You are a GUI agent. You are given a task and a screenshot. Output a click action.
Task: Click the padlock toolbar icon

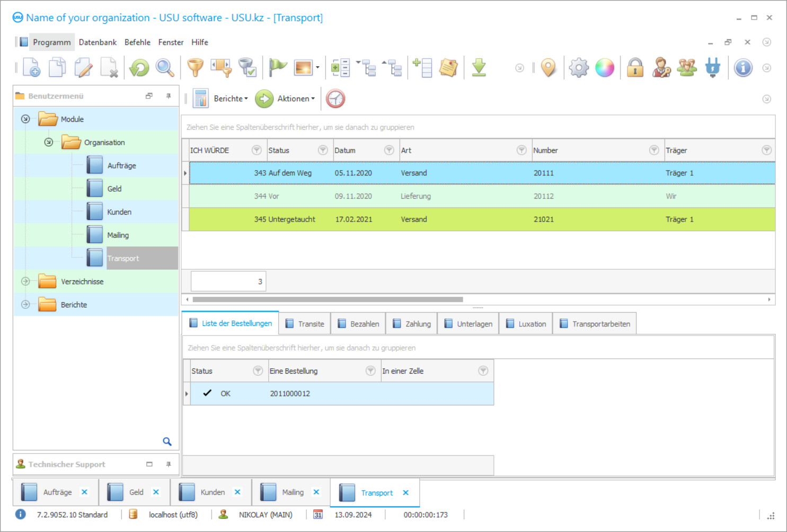[x=635, y=68]
